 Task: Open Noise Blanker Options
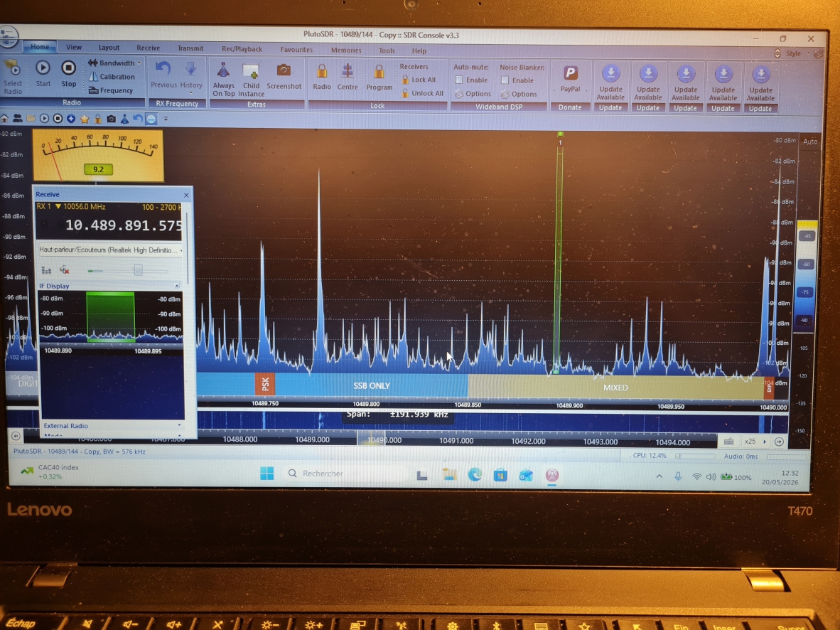pyautogui.click(x=519, y=95)
